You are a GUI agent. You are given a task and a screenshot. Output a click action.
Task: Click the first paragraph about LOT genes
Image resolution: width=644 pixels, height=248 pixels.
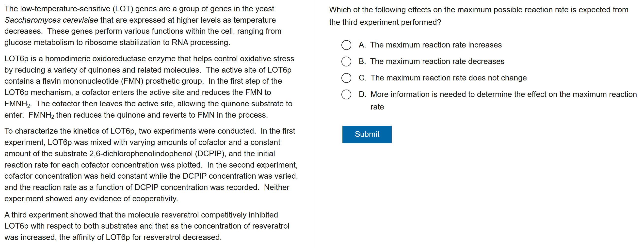(x=143, y=26)
